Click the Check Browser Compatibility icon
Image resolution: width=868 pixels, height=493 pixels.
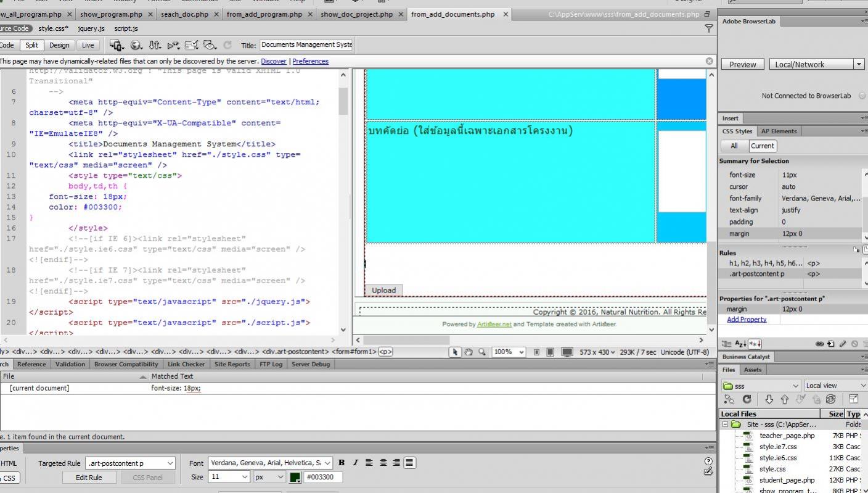pyautogui.click(x=192, y=45)
